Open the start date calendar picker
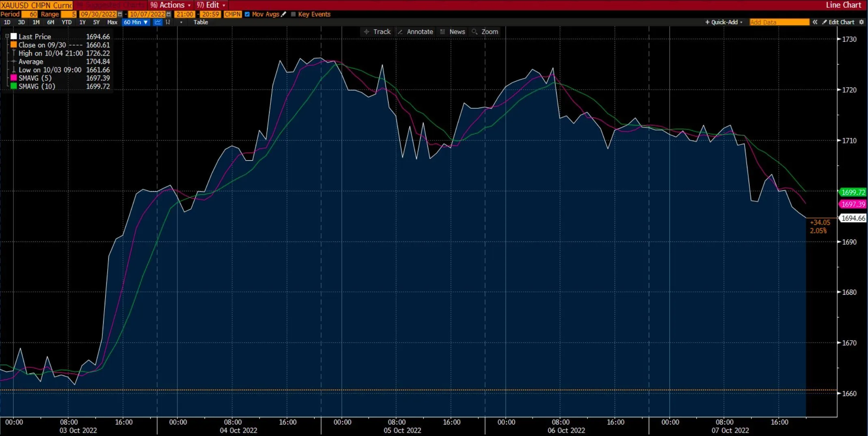 [120, 14]
